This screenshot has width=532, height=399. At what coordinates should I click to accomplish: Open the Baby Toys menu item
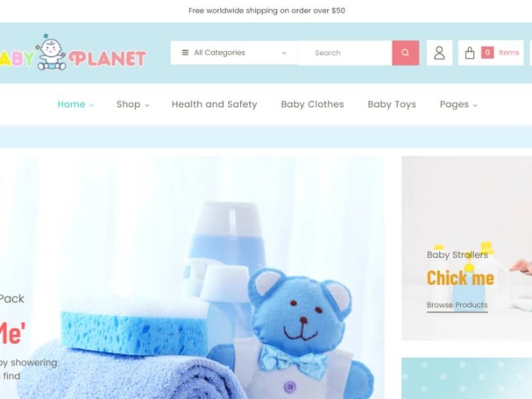pos(392,104)
